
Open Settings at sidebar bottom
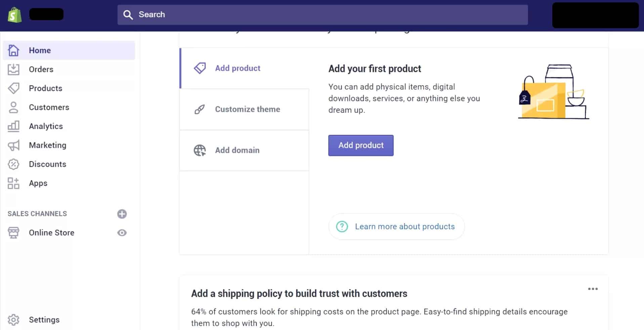pos(44,320)
